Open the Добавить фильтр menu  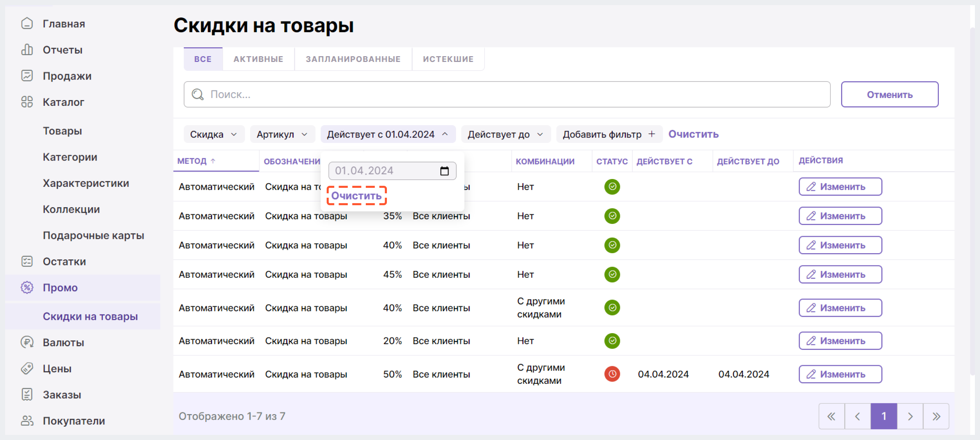tap(609, 134)
